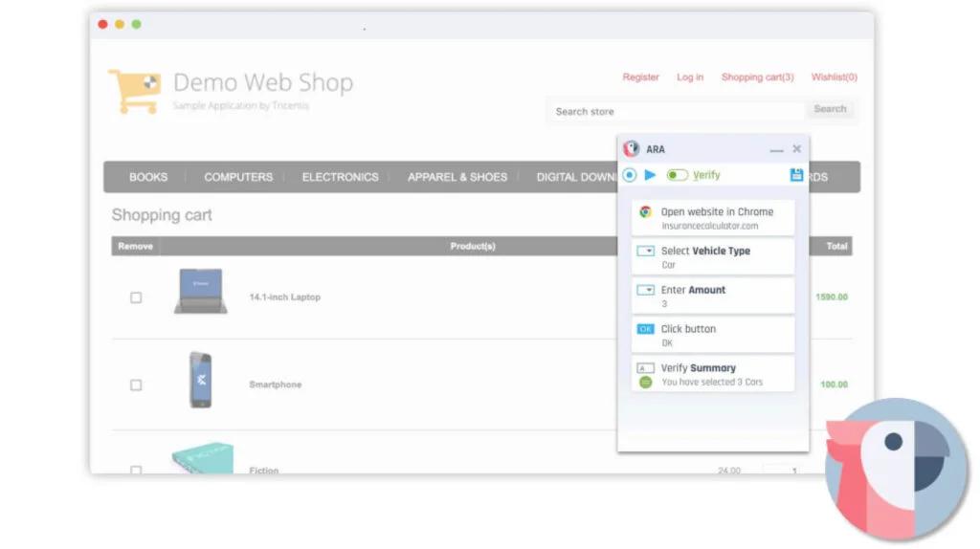The image size is (980, 549).
Task: Select the Vehicle Type dropdown step
Action: (713, 256)
